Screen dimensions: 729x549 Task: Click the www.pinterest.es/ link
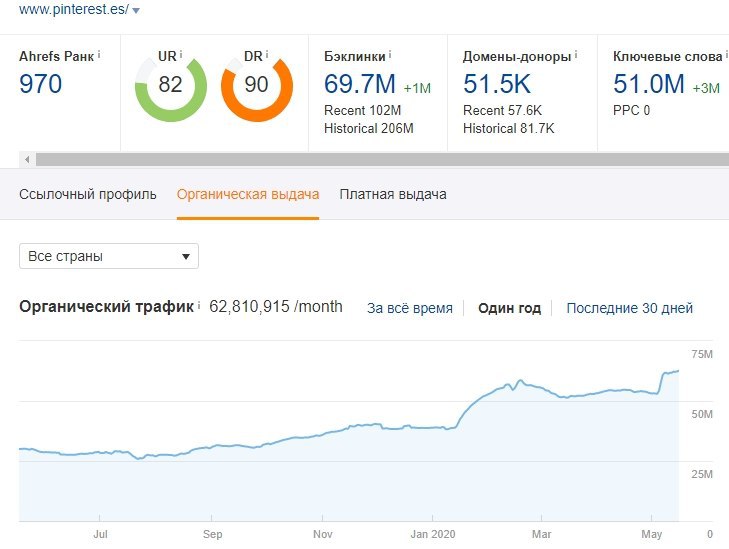pos(73,9)
